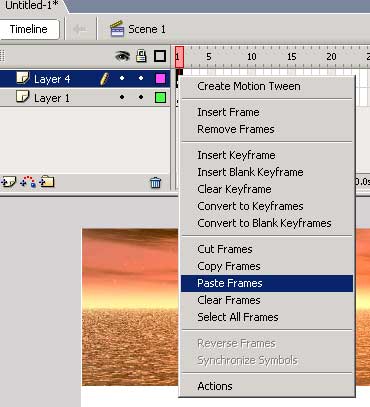Select the Layer 4 row
This screenshot has height=407, width=370.
(x=85, y=79)
